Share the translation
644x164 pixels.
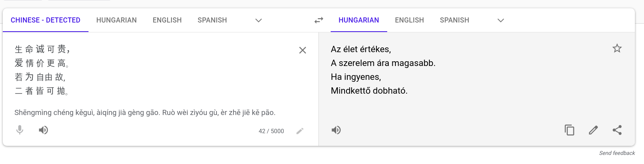(617, 130)
